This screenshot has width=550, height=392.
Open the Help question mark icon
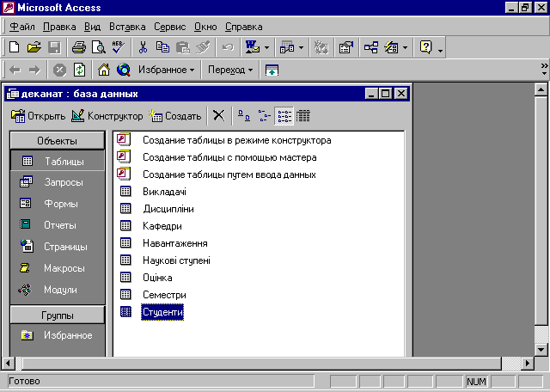tap(425, 47)
